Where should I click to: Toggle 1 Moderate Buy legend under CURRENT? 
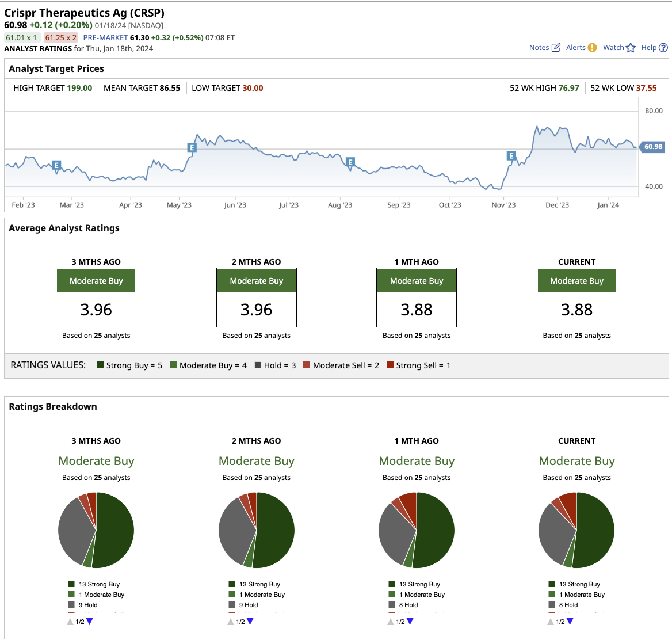pos(577,595)
